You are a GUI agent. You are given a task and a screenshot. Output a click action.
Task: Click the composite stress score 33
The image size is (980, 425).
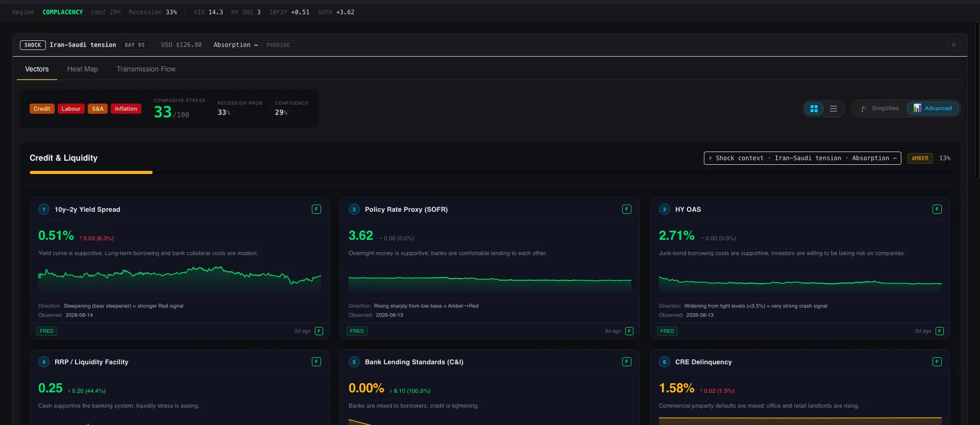[163, 112]
